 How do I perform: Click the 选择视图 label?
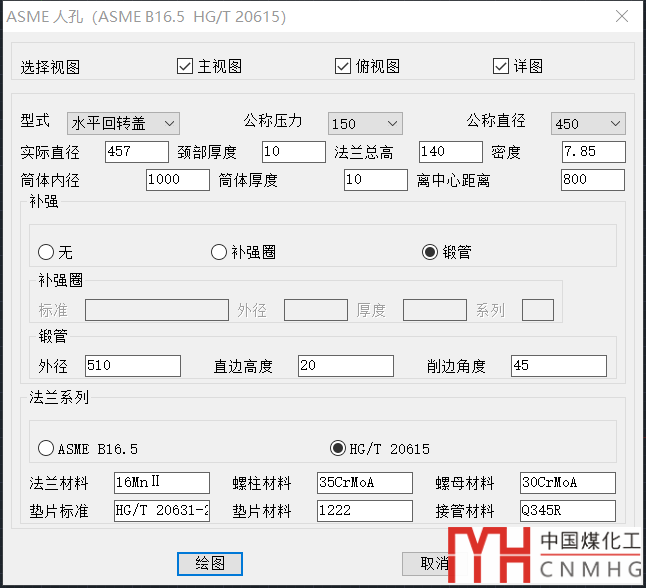pos(50,67)
